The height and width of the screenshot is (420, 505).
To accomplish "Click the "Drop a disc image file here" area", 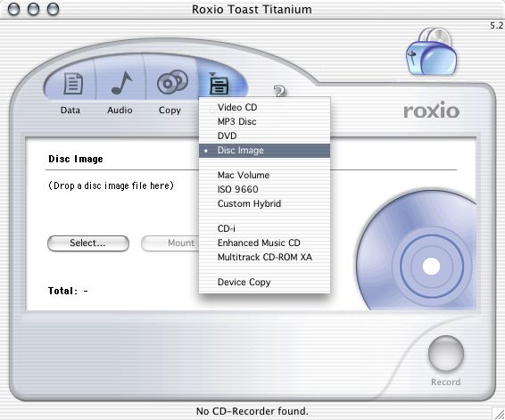I will (x=111, y=185).
